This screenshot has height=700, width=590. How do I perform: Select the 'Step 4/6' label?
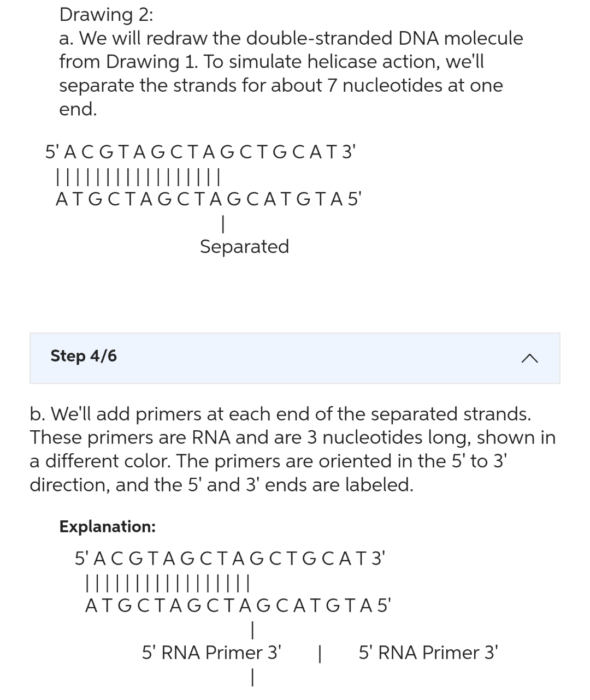click(x=84, y=357)
